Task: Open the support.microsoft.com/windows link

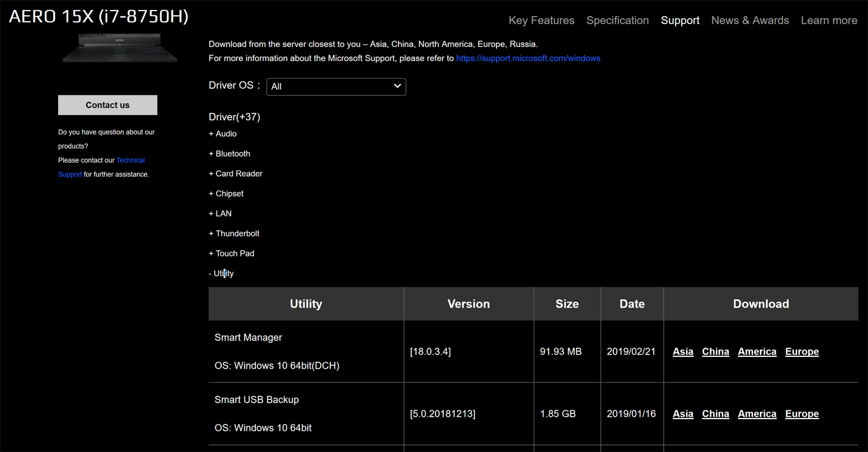Action: tap(528, 58)
